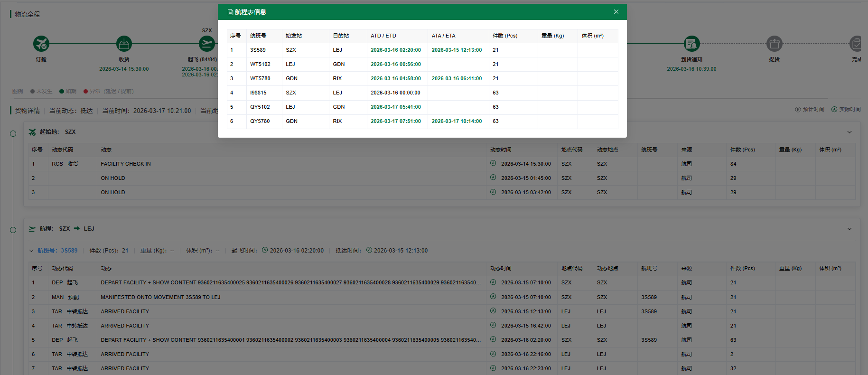
Task: Click the FACILITY CHECK IN status text
Action: (x=126, y=164)
